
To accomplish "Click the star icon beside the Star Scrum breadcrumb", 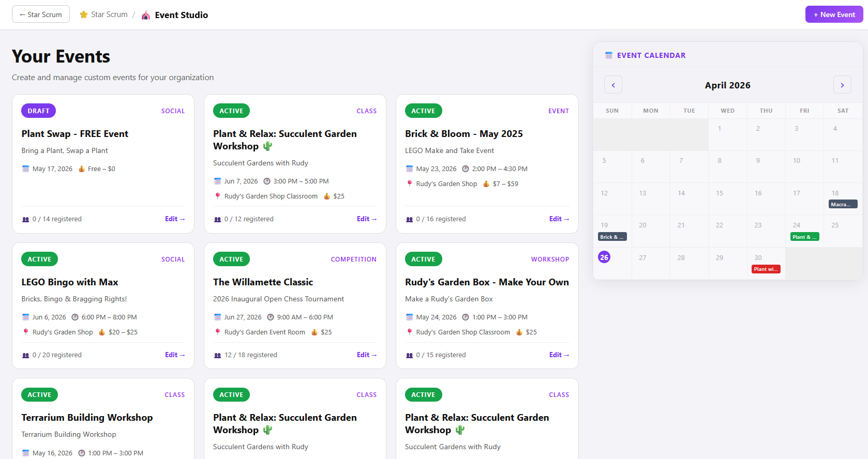I will point(84,14).
